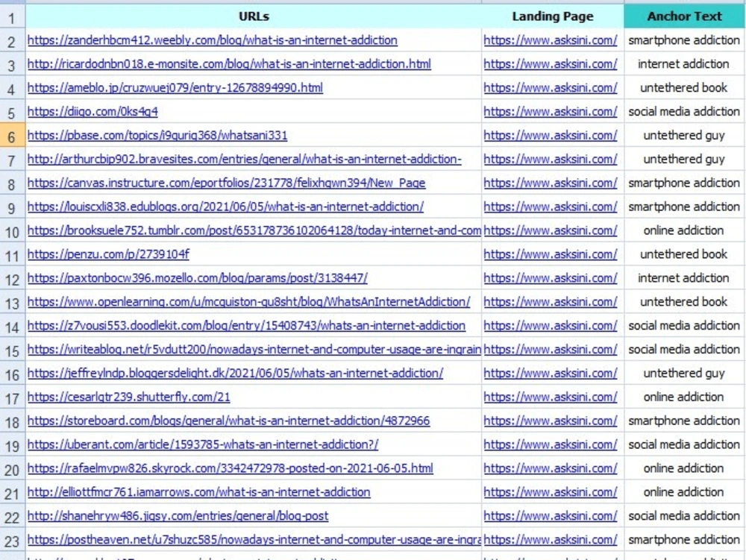Open the cesarlqtr239.shutterfly.com link
This screenshot has width=746, height=560.
[x=129, y=397]
